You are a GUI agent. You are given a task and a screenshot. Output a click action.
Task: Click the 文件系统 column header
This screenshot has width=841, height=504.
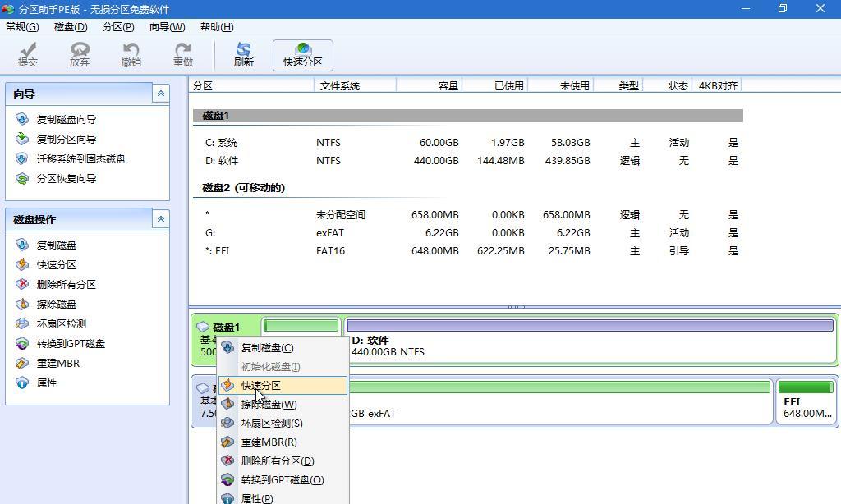point(356,86)
